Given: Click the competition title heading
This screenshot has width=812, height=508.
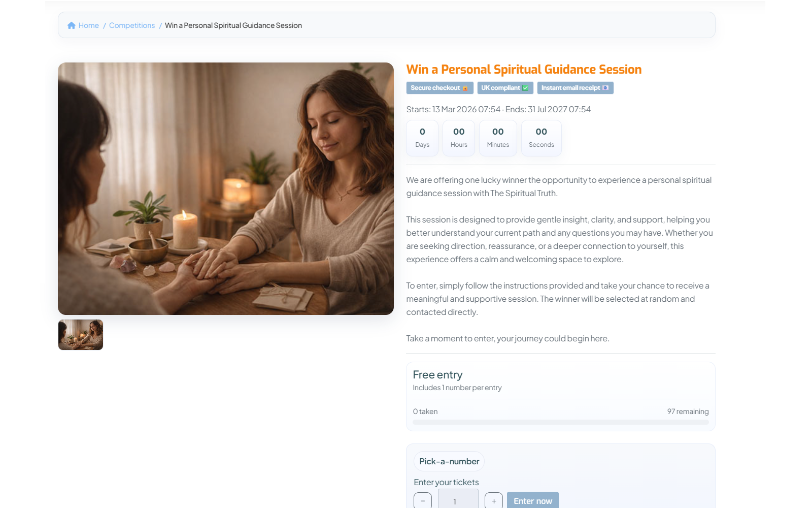Looking at the screenshot, I should click(524, 70).
